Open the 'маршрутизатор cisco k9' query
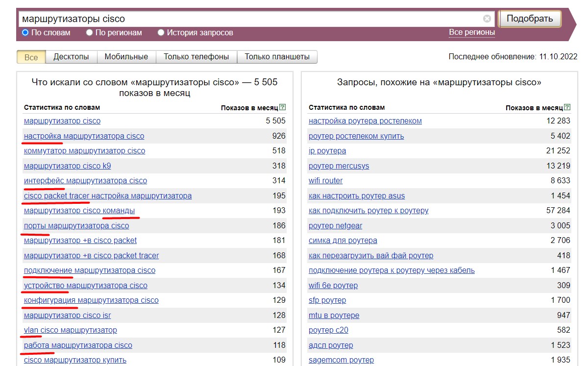This screenshot has height=366, width=588. pyautogui.click(x=68, y=166)
